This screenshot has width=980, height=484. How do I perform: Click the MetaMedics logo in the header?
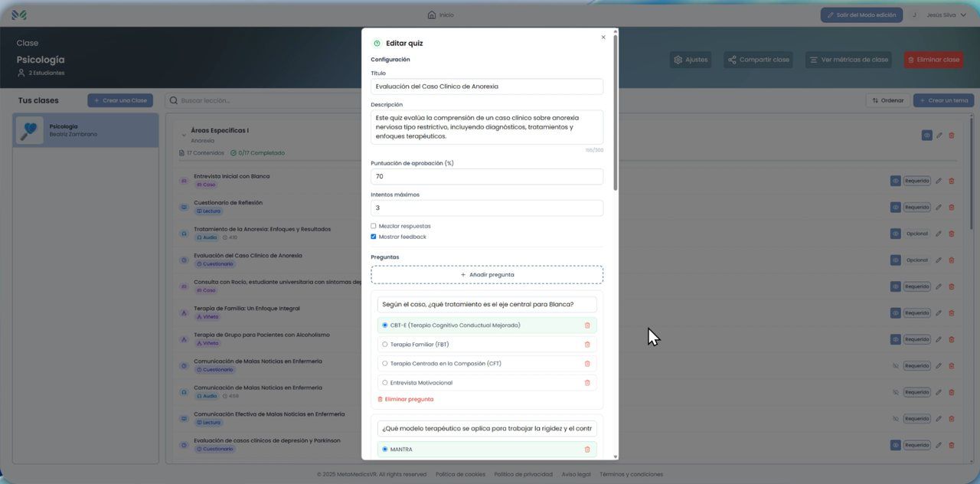(19, 15)
